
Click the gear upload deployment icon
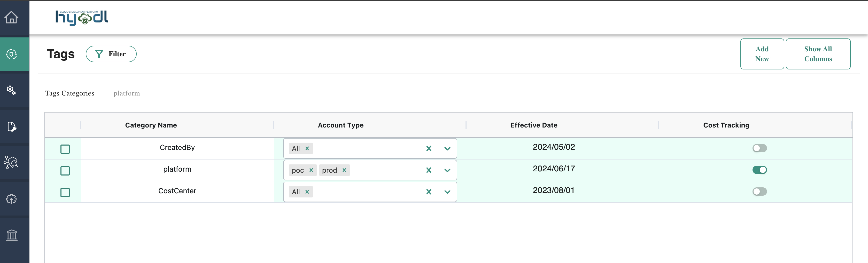tap(11, 199)
